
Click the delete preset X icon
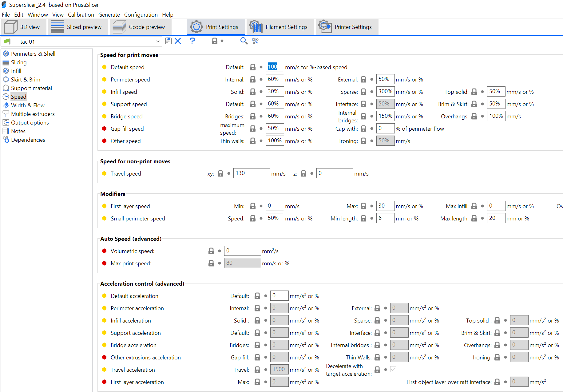[x=178, y=41]
